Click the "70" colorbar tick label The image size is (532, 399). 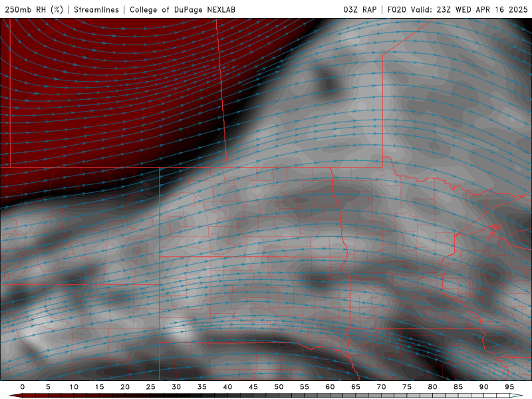[x=381, y=387]
